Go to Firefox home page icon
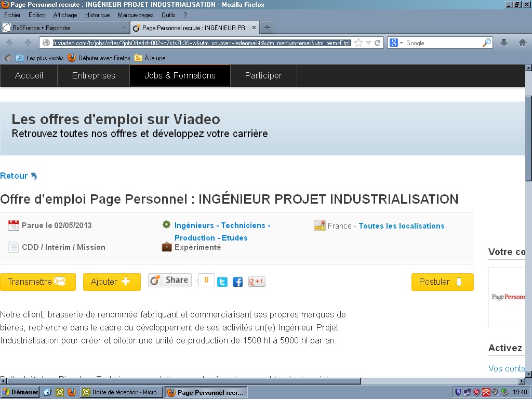The height and width of the screenshot is (399, 532). coord(522,43)
